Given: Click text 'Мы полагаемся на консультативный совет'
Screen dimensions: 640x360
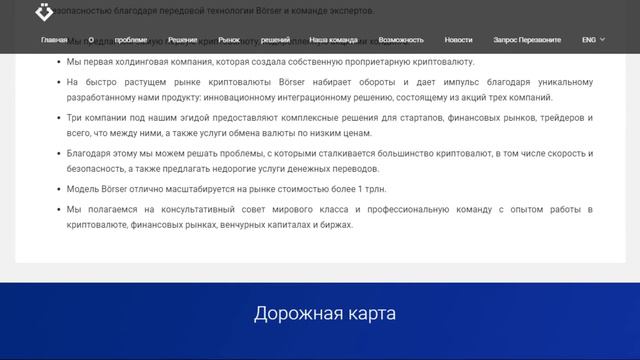Looking at the screenshot, I should [x=165, y=210].
